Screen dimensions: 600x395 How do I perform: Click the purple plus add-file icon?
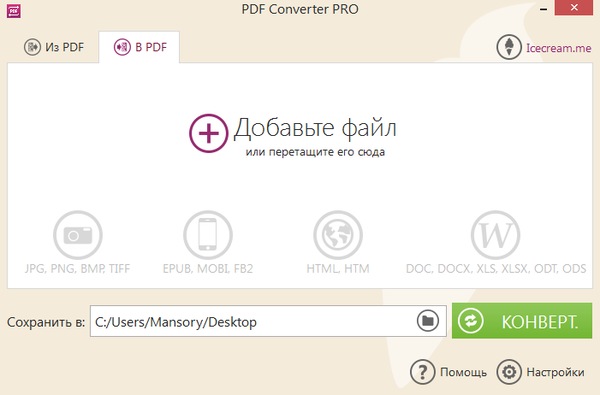pos(209,133)
